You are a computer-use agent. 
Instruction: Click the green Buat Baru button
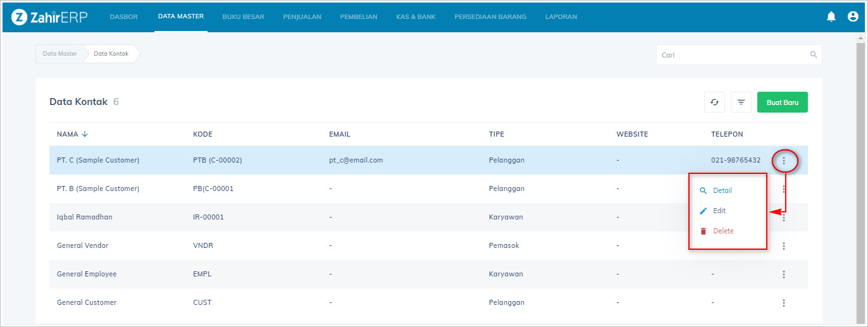pyautogui.click(x=782, y=102)
